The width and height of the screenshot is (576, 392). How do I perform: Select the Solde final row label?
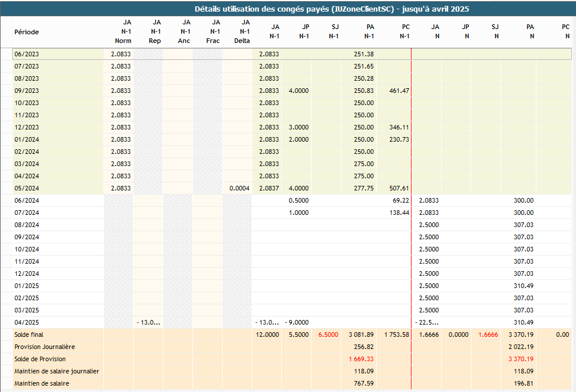coord(29,335)
